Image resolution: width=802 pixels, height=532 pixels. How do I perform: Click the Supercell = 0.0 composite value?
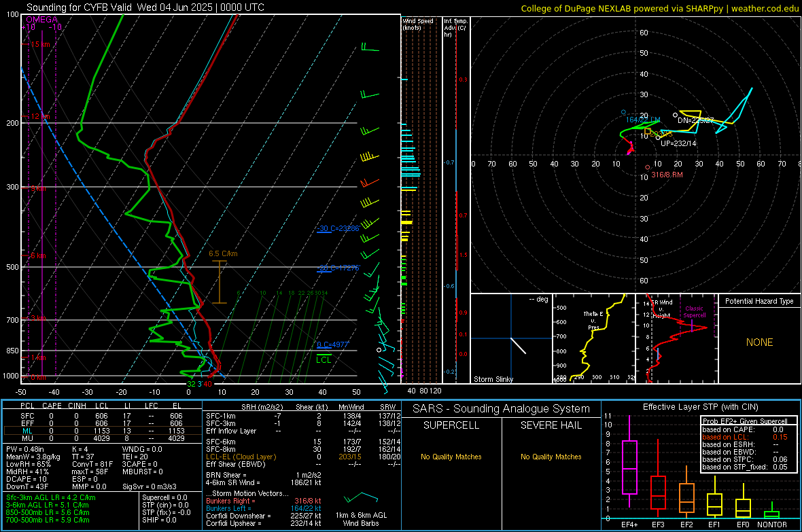(164, 497)
